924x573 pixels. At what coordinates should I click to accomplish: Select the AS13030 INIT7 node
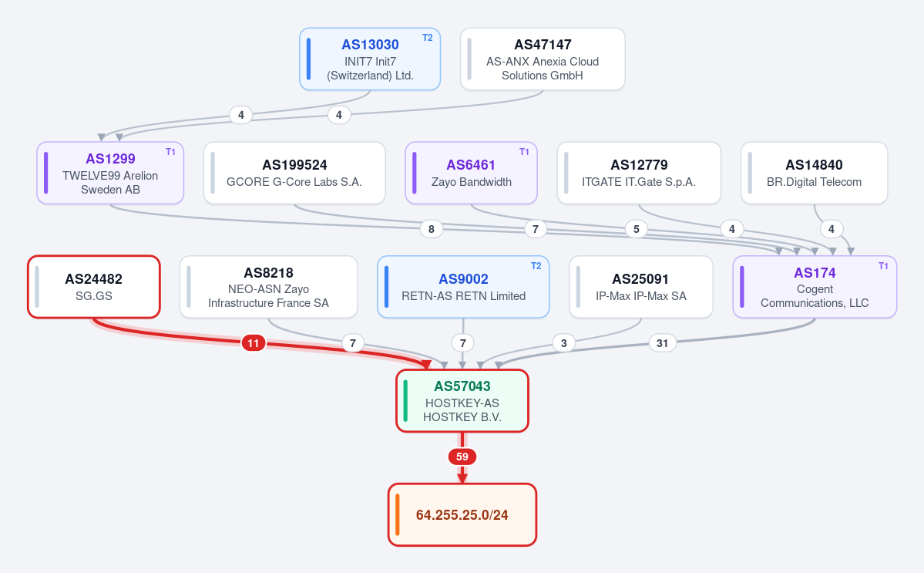click(x=370, y=59)
